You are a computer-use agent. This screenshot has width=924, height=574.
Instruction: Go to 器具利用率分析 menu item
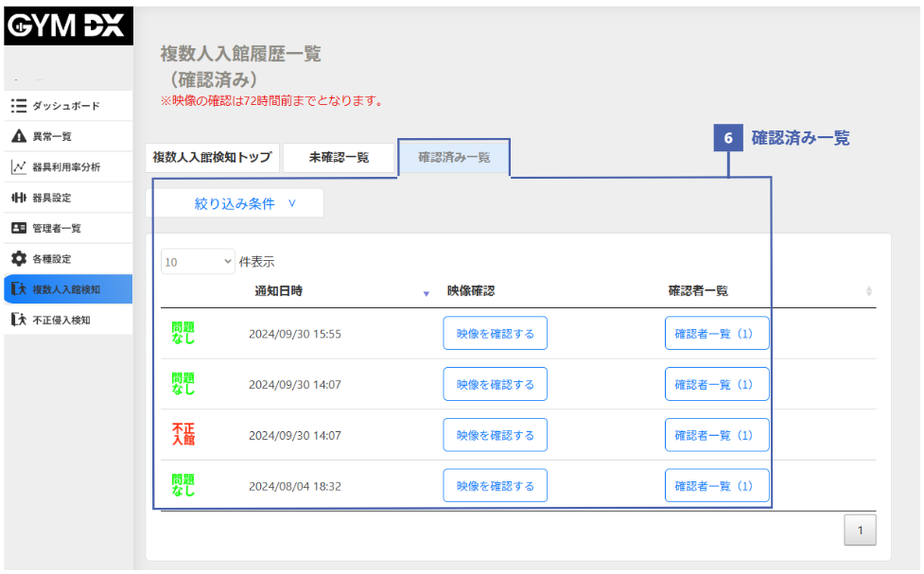68,166
